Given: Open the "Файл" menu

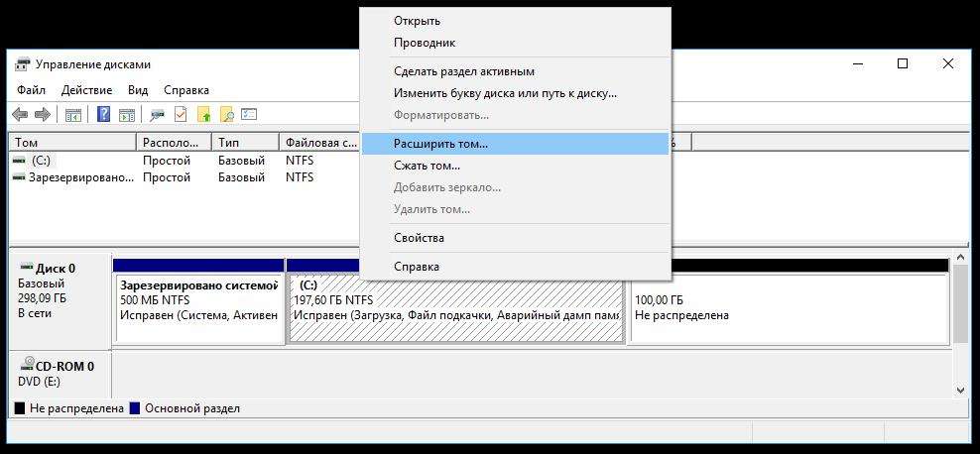Looking at the screenshot, I should pos(31,90).
